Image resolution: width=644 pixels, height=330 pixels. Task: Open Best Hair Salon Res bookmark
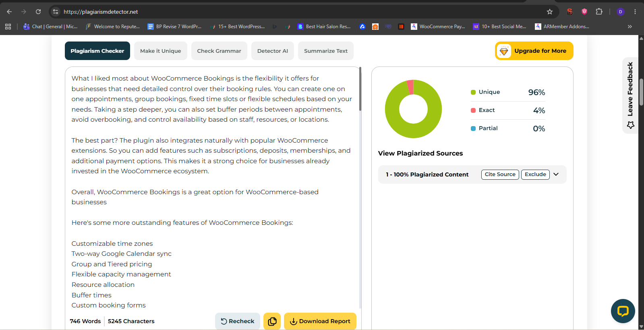[x=324, y=27]
